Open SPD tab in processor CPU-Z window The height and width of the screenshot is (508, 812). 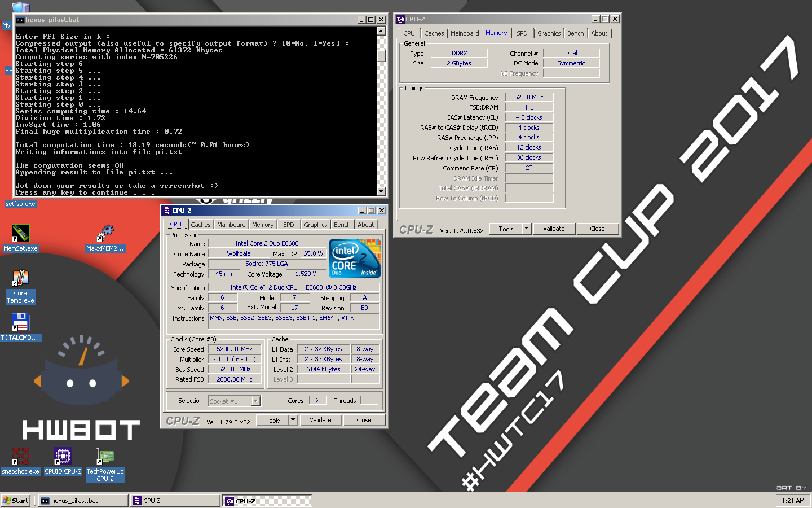click(x=289, y=225)
